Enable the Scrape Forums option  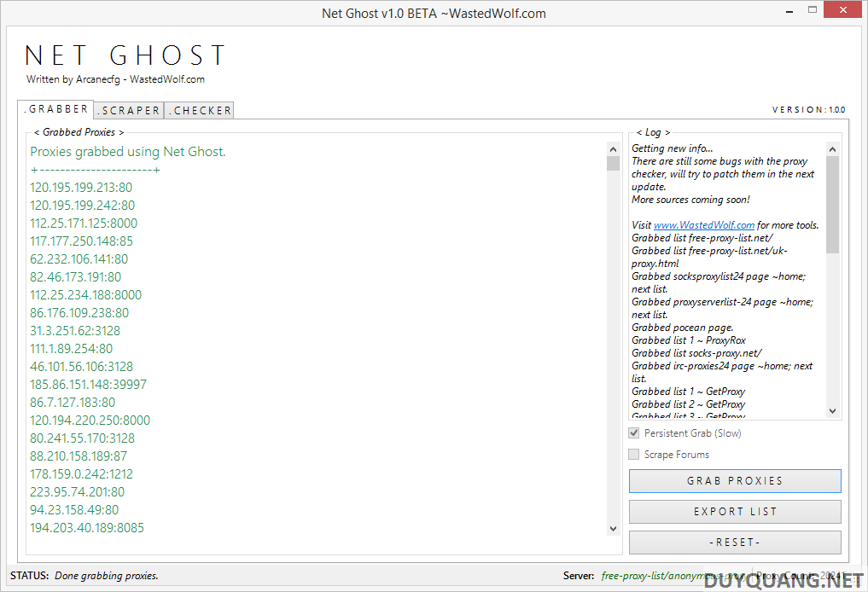click(x=633, y=454)
